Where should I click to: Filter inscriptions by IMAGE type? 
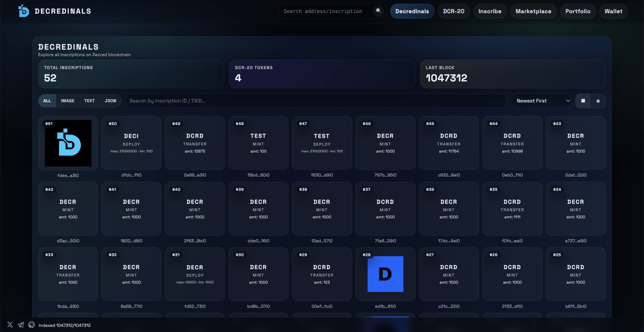pyautogui.click(x=67, y=101)
